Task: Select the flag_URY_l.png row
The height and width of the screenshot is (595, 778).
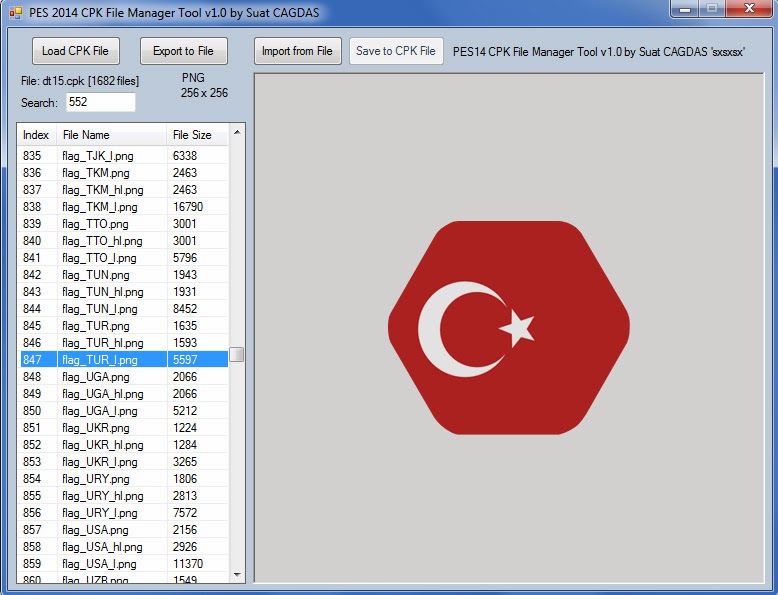Action: coord(124,513)
